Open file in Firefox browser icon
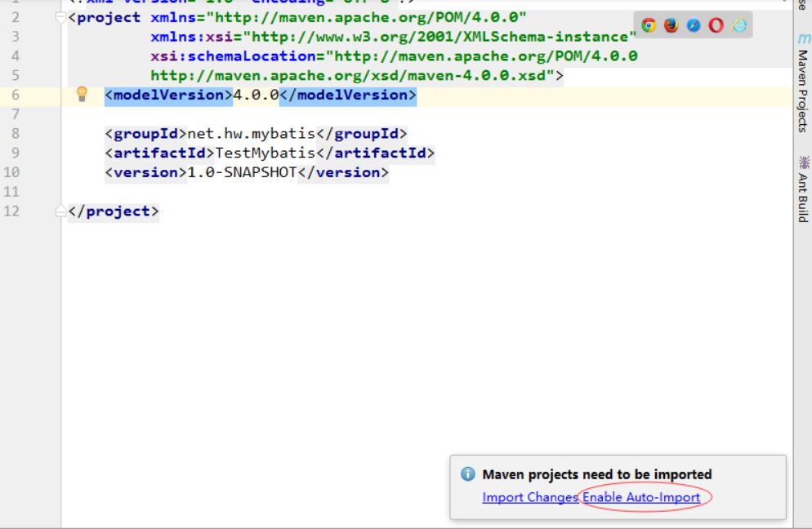The width and height of the screenshot is (812, 529). (671, 24)
